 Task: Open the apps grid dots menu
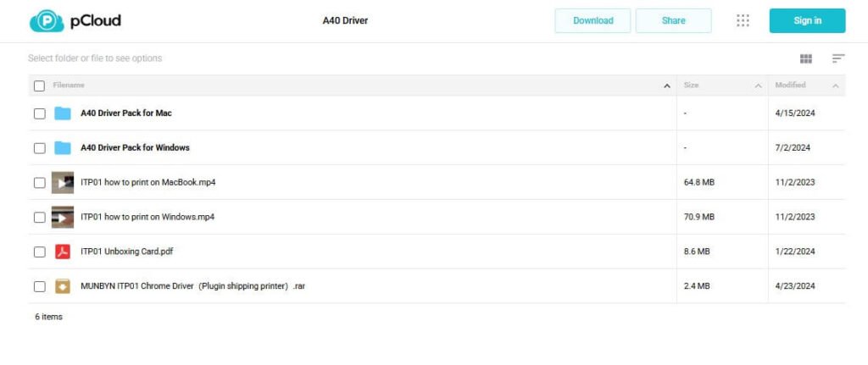tap(743, 20)
